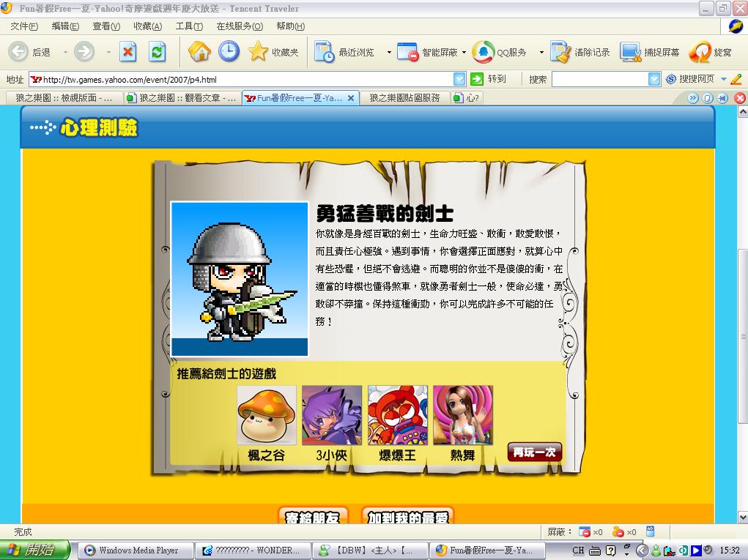Expand the QQ服务 dropdown arrow
The image size is (748, 560).
(x=541, y=52)
